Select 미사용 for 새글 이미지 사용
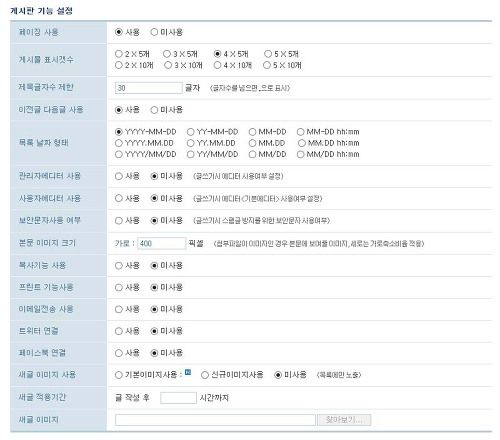Image resolution: width=500 pixels, height=440 pixels. click(278, 375)
